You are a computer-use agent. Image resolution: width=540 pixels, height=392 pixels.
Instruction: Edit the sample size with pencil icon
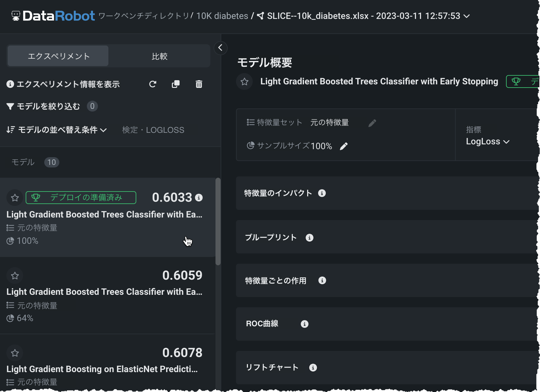tap(344, 146)
